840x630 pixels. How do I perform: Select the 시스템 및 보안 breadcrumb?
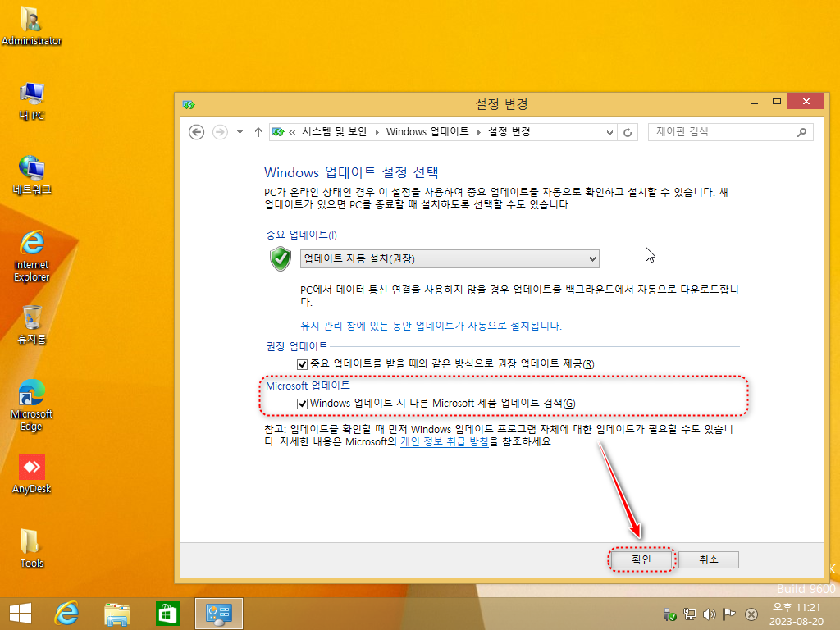pos(335,132)
